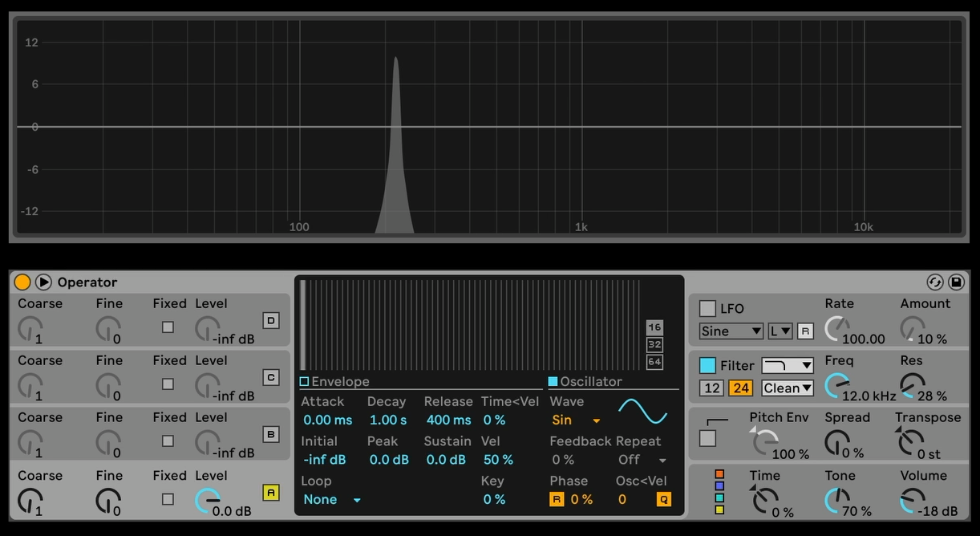Disable the Filter toggle
Viewport: 980px width, 536px height.
coord(707,366)
